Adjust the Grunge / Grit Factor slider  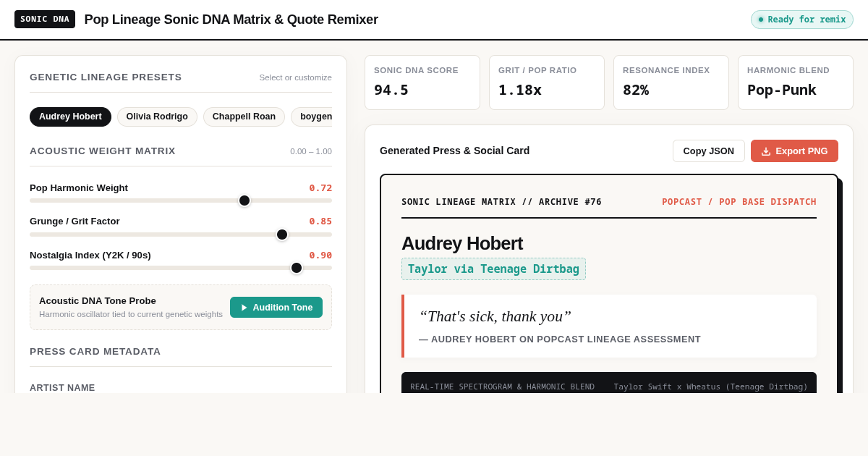pyautogui.click(x=181, y=235)
